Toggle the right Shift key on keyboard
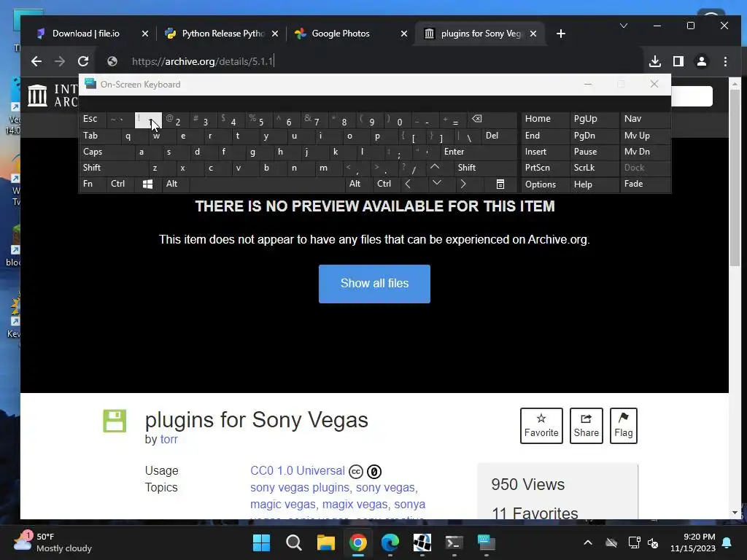The height and width of the screenshot is (560, 747). point(485,168)
